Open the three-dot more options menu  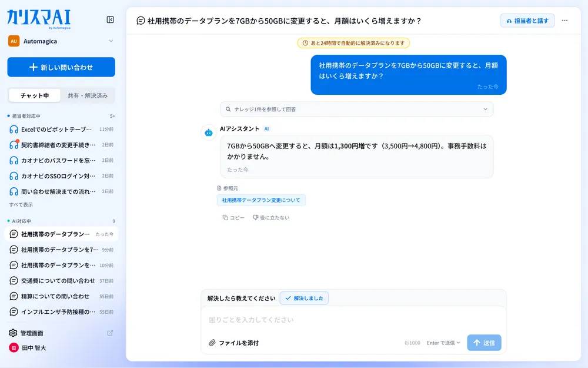point(564,21)
